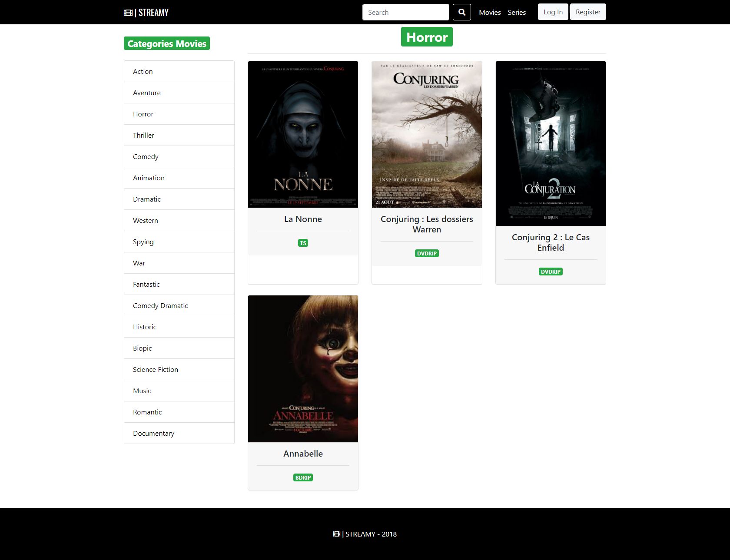This screenshot has height=560, width=730.
Task: Click the Annabelle title
Action: [303, 454]
